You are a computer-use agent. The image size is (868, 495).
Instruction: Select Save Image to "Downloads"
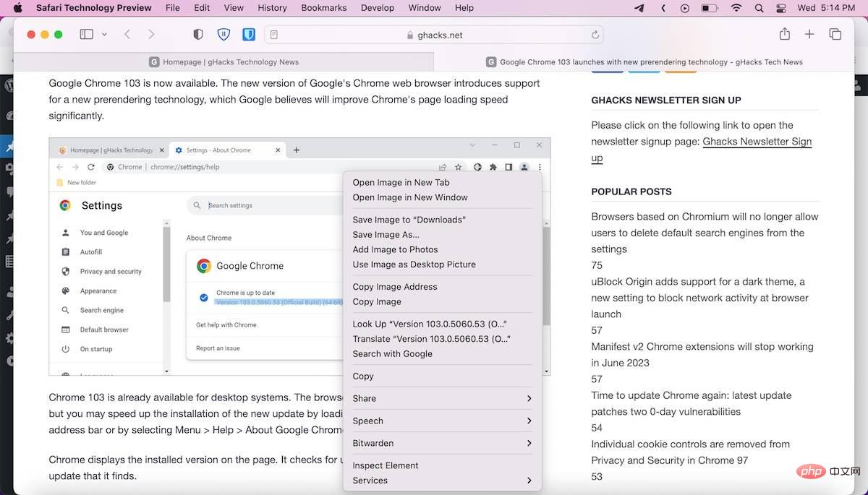click(x=442, y=220)
